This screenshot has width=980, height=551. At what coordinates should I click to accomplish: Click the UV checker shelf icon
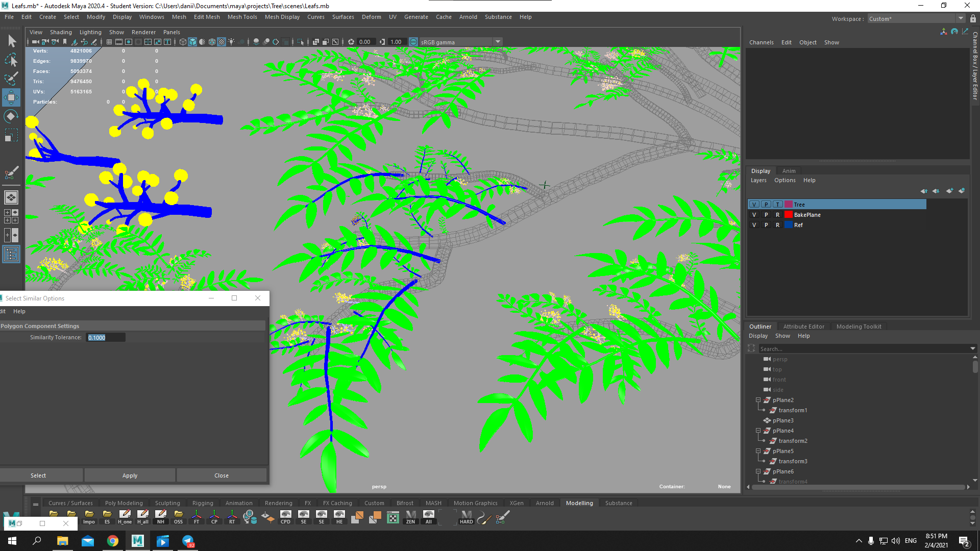(x=393, y=517)
